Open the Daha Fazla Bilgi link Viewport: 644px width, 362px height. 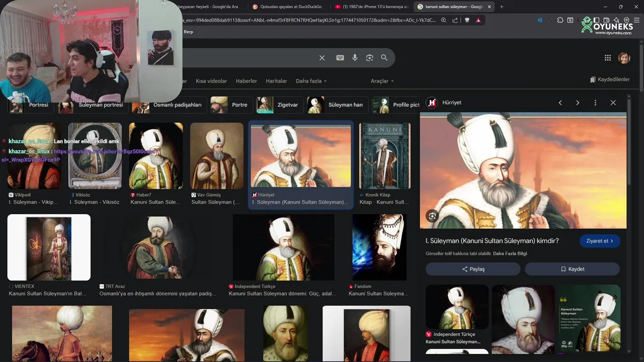point(510,253)
